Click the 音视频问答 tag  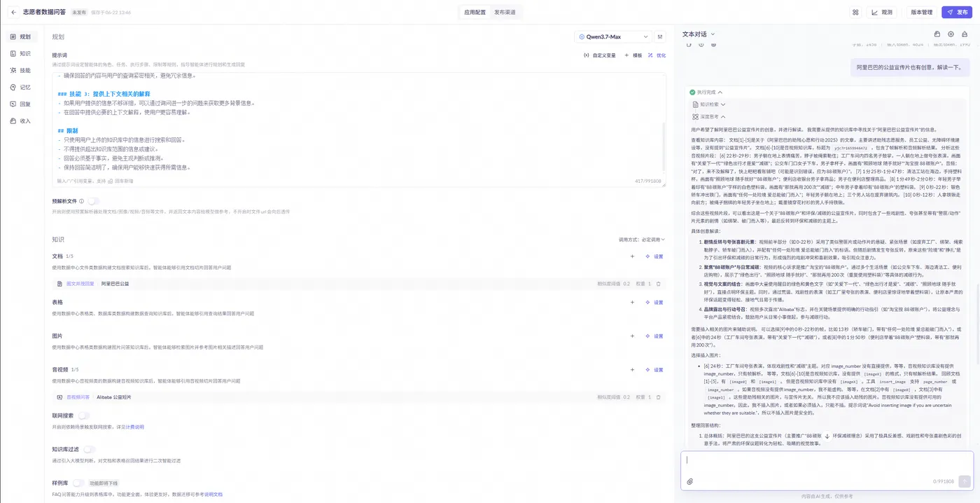[77, 397]
